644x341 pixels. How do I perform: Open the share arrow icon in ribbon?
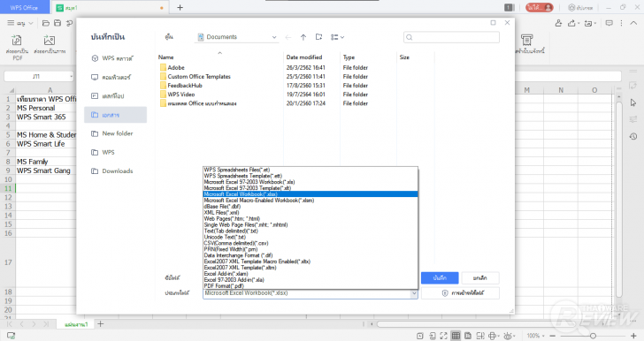point(572,23)
